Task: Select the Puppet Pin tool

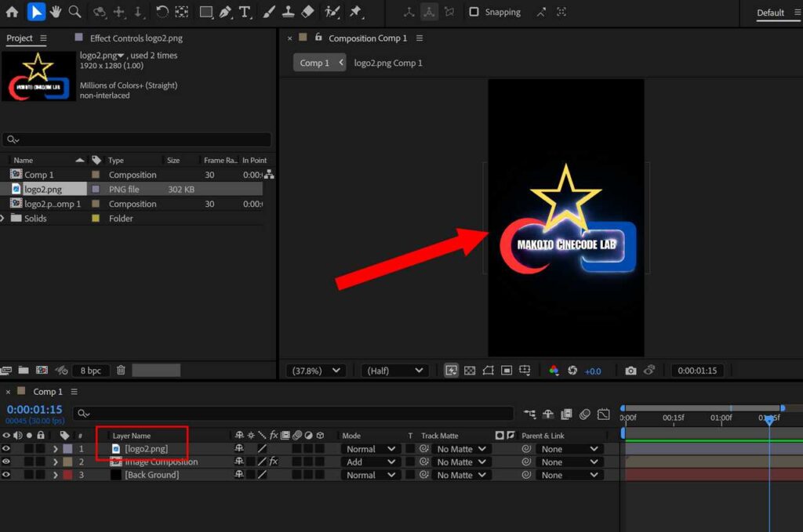Action: 356,12
